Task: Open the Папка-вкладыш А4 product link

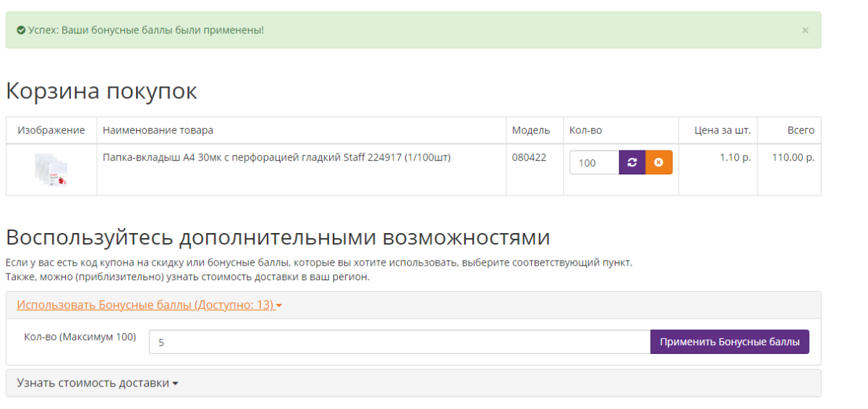Action: [x=276, y=157]
